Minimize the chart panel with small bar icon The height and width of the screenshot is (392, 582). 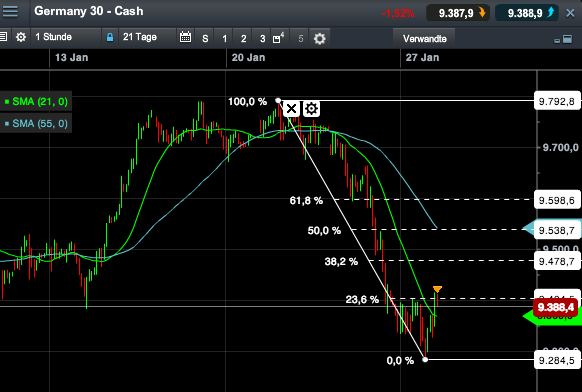click(557, 40)
